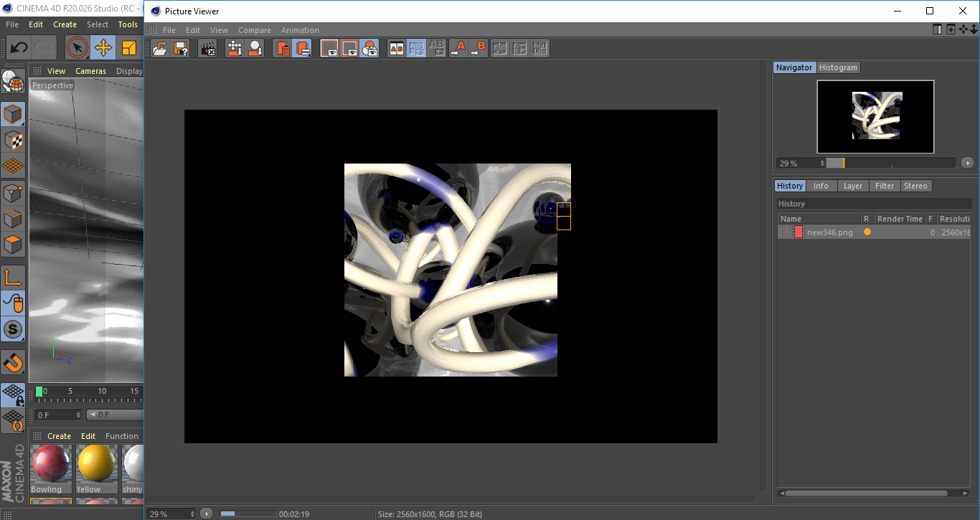Click the first grayed swap AB icon

[500, 48]
